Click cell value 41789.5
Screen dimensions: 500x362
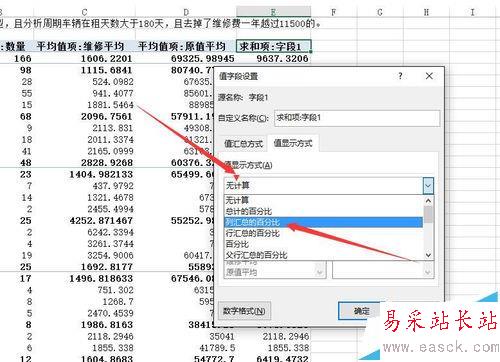(x=217, y=348)
